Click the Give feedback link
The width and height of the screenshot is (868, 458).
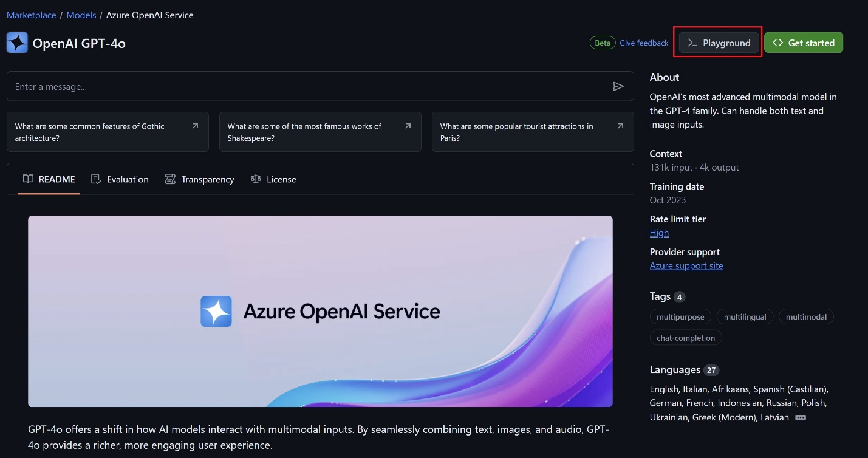[644, 43]
